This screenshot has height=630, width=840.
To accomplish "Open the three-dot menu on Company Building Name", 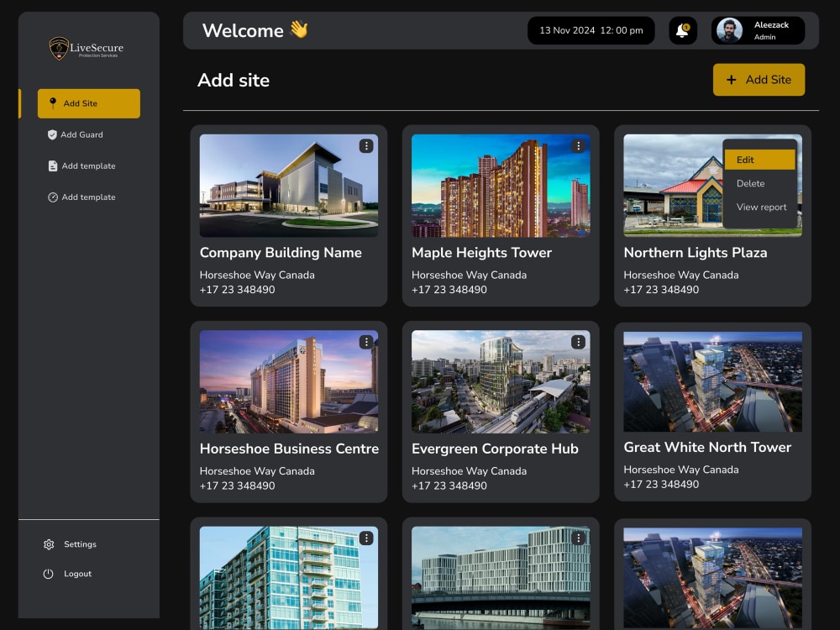I will 366,145.
